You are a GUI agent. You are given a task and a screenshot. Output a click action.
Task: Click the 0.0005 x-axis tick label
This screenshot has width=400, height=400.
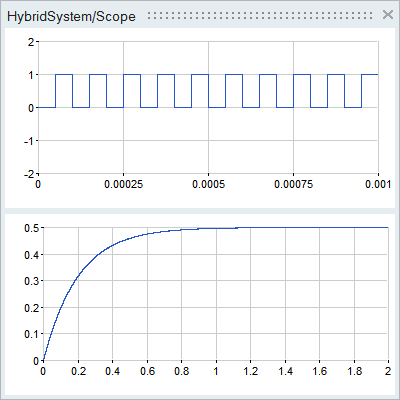pyautogui.click(x=208, y=184)
